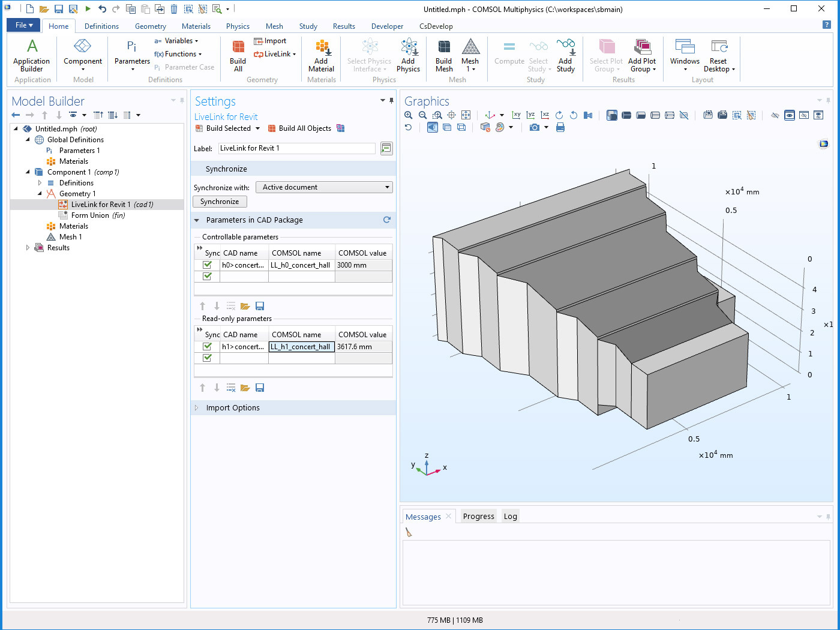Expand the Import Options section
Screen dimensions: 840x630
196,407
